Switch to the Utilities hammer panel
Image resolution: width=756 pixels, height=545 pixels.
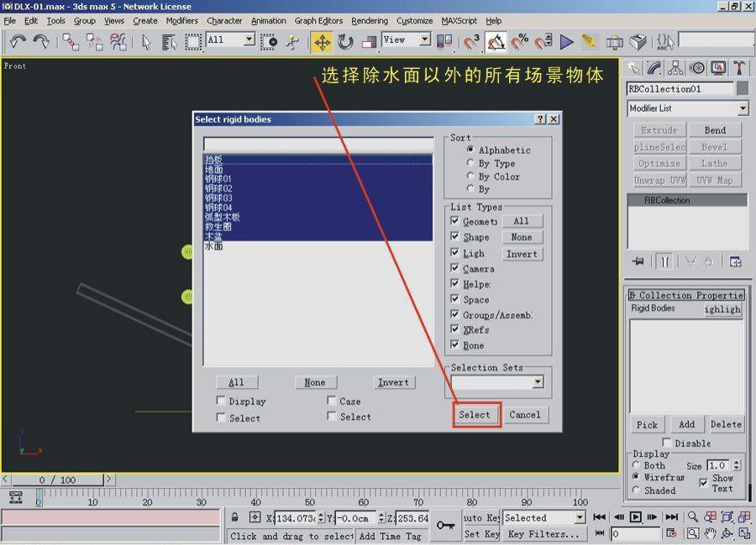[739, 68]
